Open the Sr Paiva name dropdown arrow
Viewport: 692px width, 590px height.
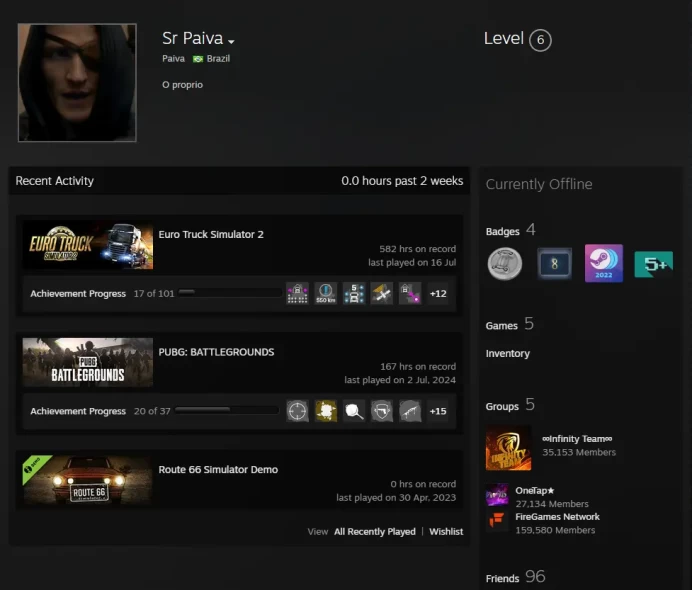point(231,41)
